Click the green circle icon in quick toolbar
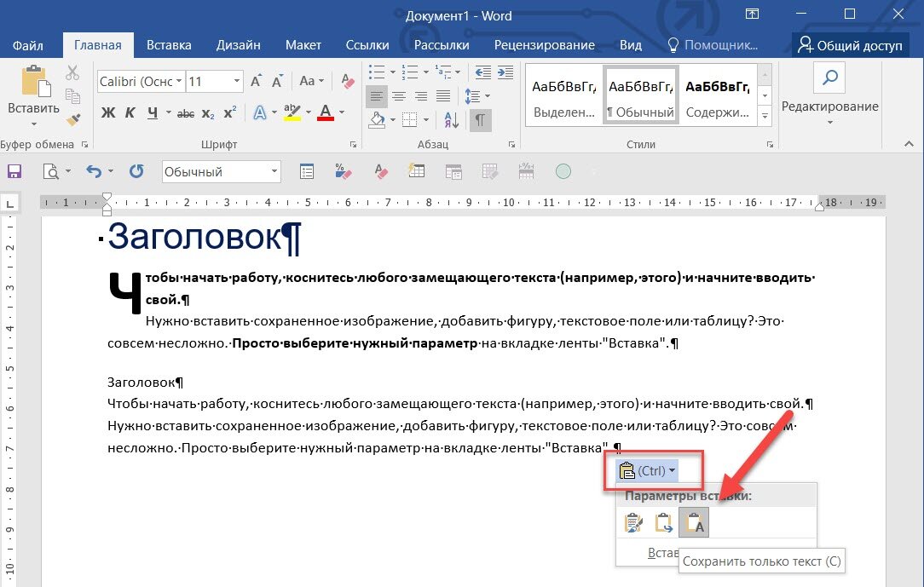Viewport: 924px width, 587px height. (x=563, y=171)
